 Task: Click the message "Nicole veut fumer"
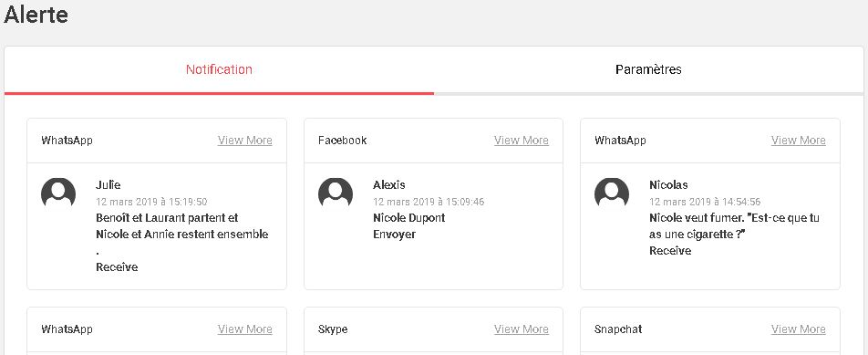(x=734, y=226)
